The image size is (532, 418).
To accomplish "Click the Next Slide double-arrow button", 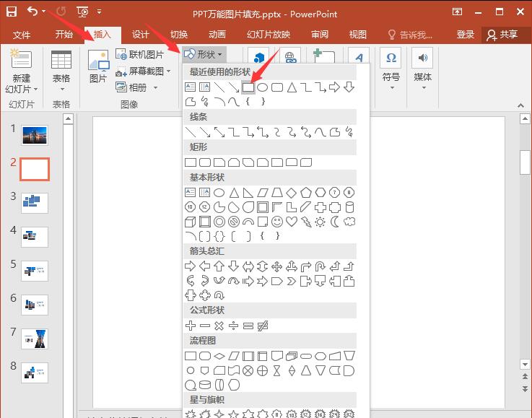I will point(525,389).
